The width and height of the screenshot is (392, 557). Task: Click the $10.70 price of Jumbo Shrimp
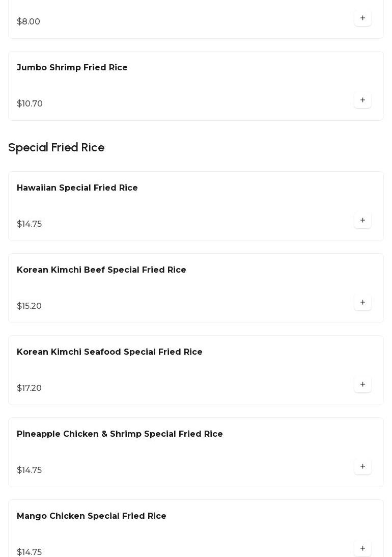[x=30, y=104]
